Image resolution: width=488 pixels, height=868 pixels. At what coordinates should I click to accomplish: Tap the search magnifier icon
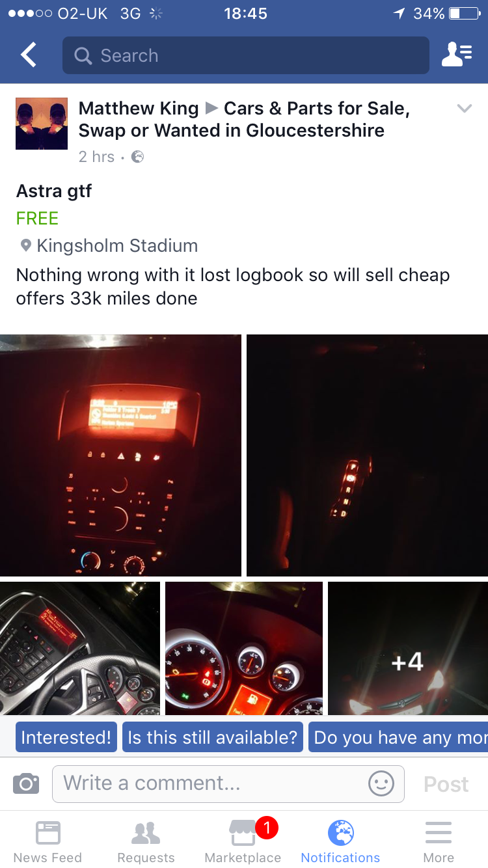[x=83, y=56]
